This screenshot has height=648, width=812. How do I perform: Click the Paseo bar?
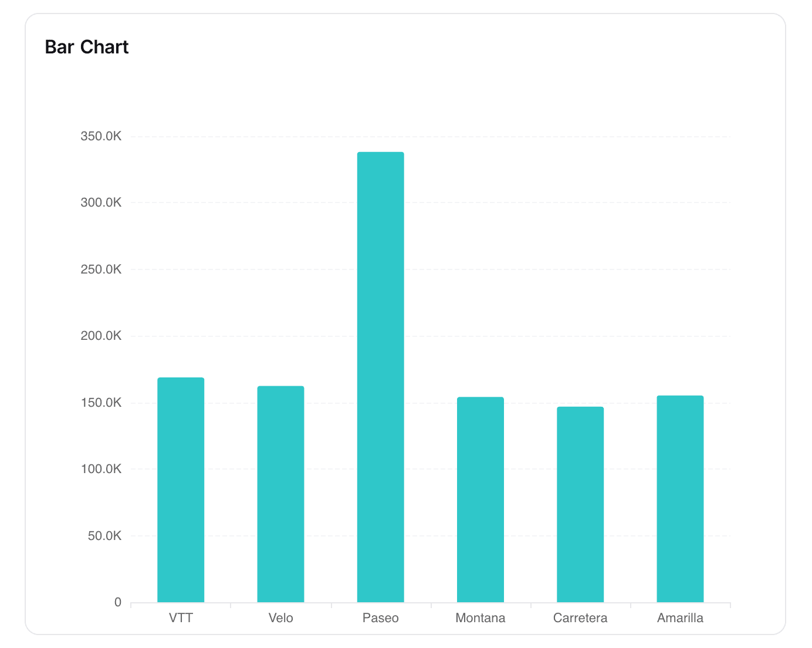pyautogui.click(x=381, y=376)
